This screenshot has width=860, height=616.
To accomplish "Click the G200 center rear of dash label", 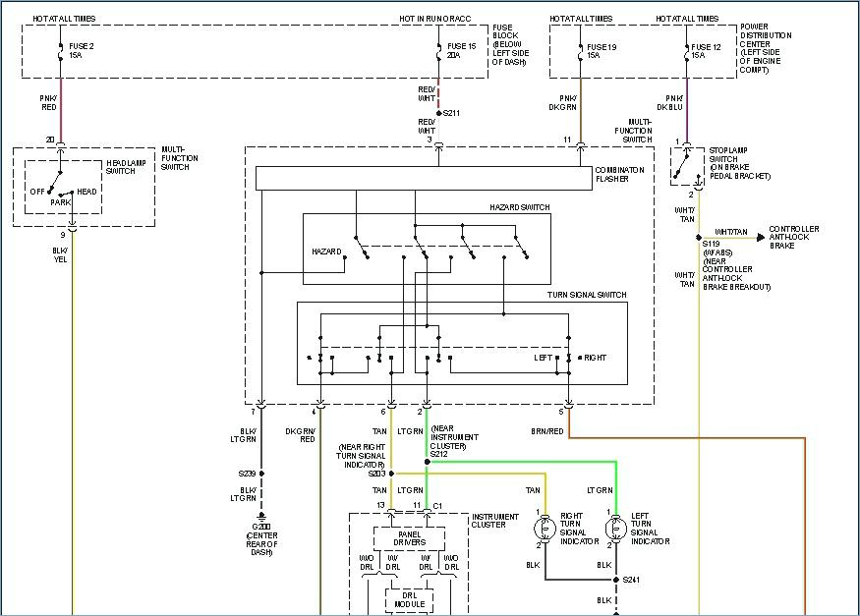I will 261,539.
